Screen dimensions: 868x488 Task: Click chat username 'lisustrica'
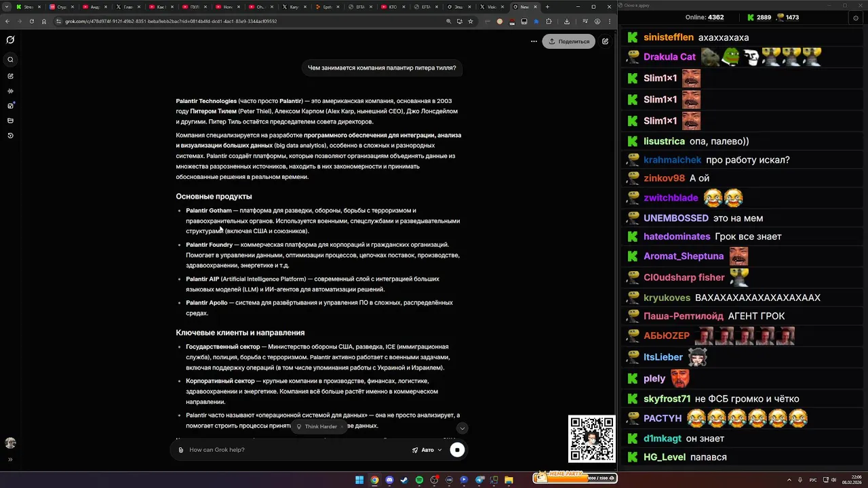(x=664, y=142)
